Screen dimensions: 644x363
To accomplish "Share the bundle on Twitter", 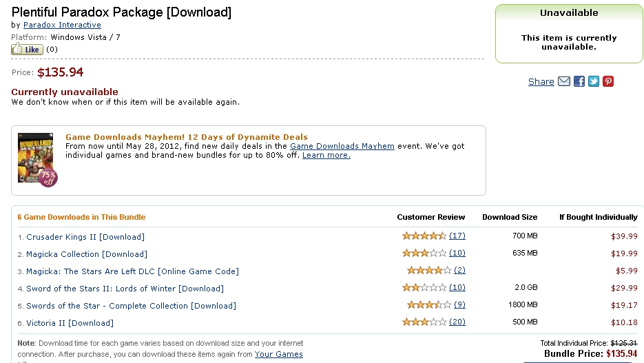I will pos(594,81).
